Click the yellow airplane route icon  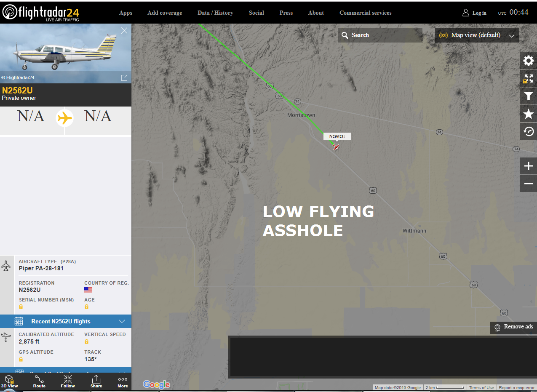tap(64, 118)
